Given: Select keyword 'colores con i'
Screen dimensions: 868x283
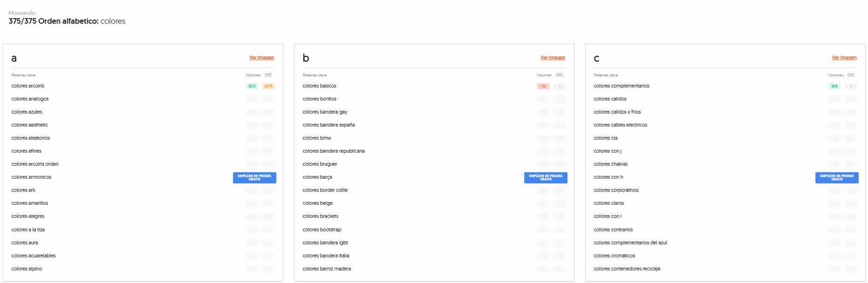Looking at the screenshot, I should [608, 216].
